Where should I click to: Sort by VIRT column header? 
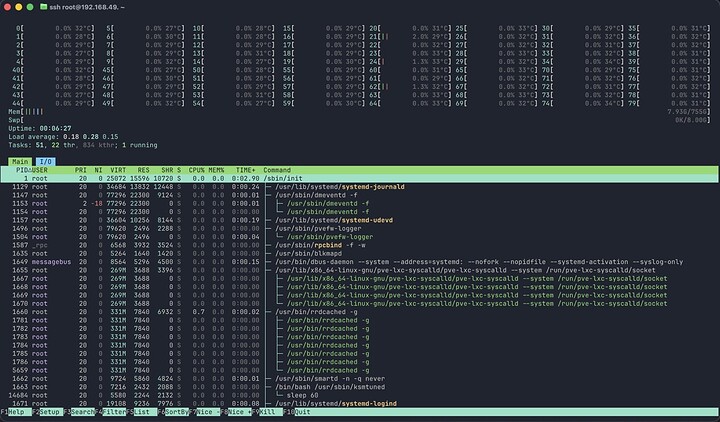click(x=118, y=170)
